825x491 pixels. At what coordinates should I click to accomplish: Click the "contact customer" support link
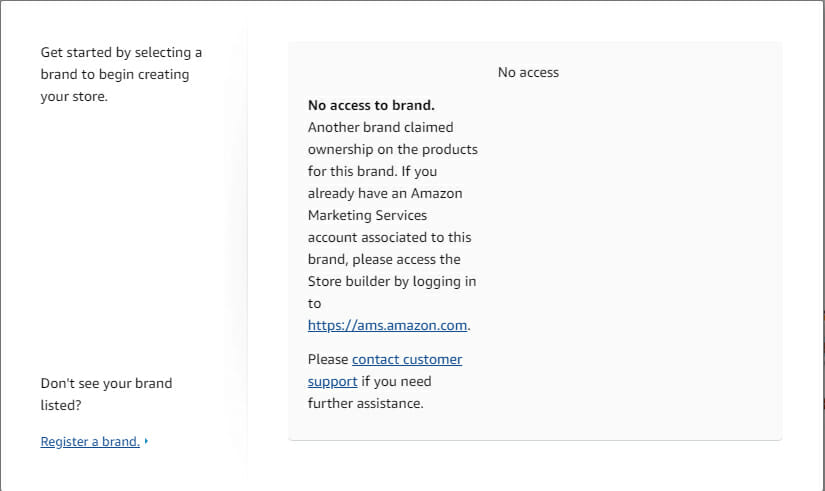click(x=407, y=359)
